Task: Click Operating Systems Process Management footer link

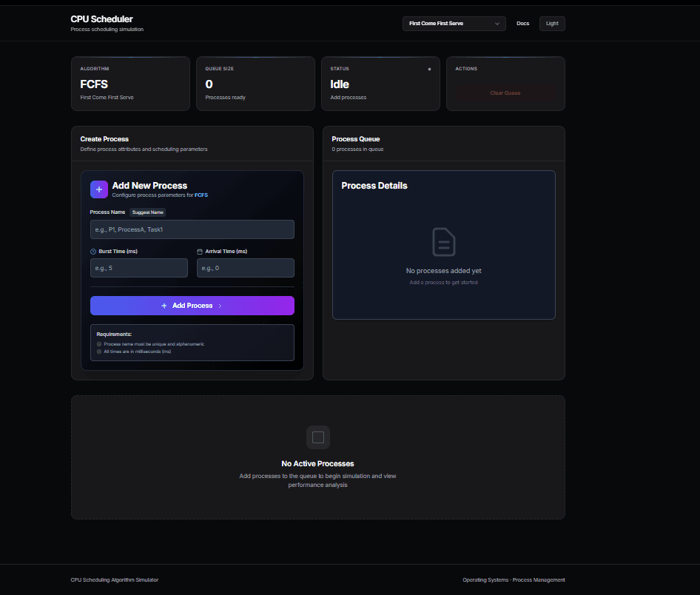Action: click(x=514, y=579)
